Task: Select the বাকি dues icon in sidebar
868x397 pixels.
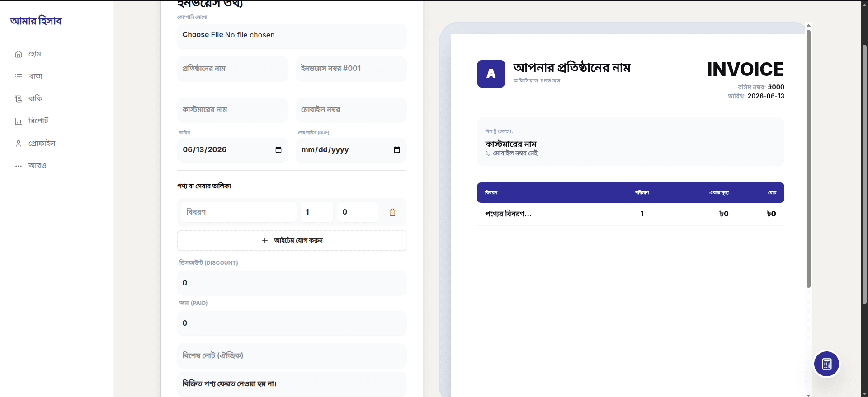Action: pos(19,98)
